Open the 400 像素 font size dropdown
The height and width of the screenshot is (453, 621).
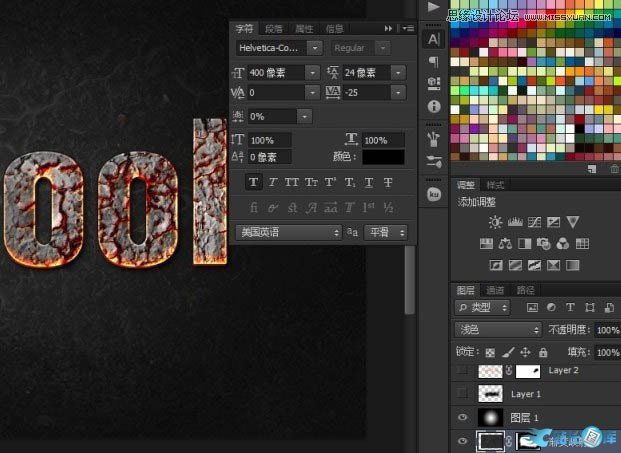pos(313,72)
